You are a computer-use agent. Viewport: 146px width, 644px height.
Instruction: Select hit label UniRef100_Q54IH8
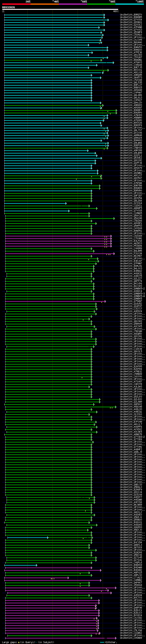(x=131, y=218)
